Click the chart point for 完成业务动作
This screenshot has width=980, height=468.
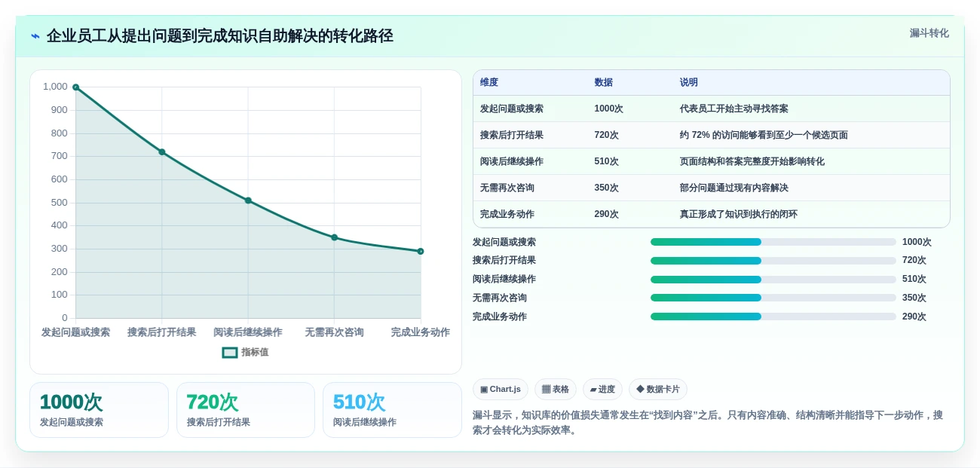pyautogui.click(x=421, y=252)
